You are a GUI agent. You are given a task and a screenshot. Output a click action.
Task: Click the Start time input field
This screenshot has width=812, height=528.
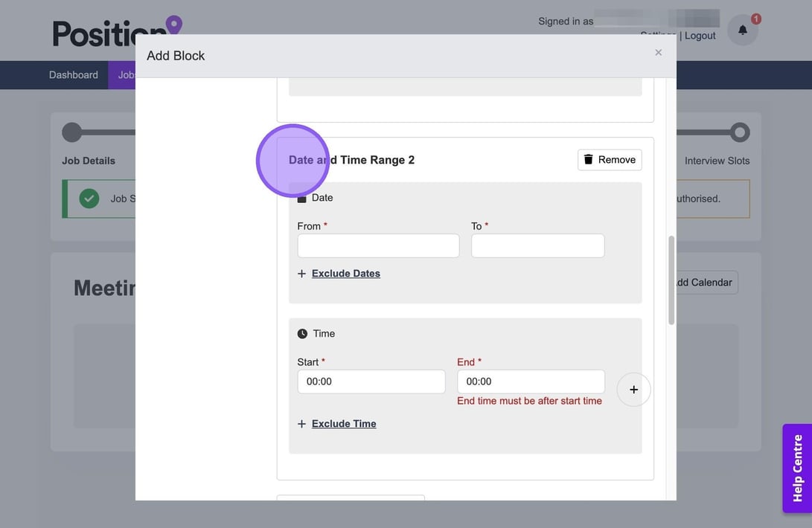coord(371,381)
